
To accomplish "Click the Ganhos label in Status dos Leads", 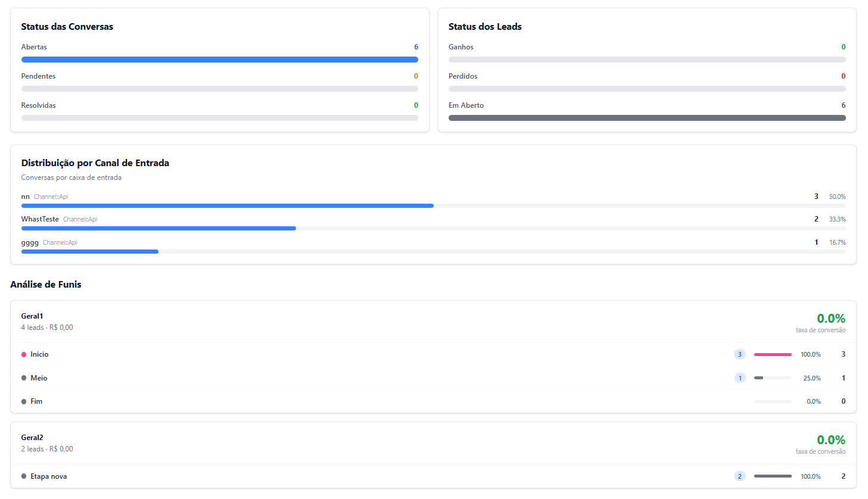I will click(x=461, y=47).
